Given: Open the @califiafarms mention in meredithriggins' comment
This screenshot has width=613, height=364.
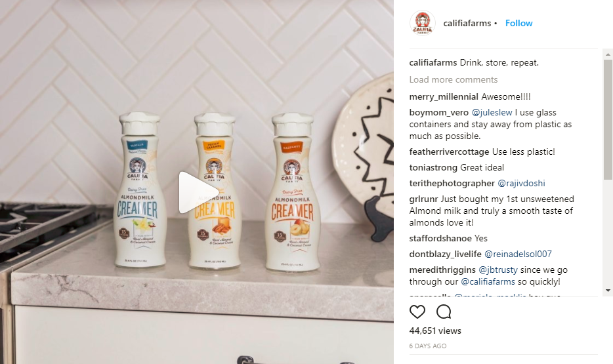Looking at the screenshot, I should (x=488, y=281).
